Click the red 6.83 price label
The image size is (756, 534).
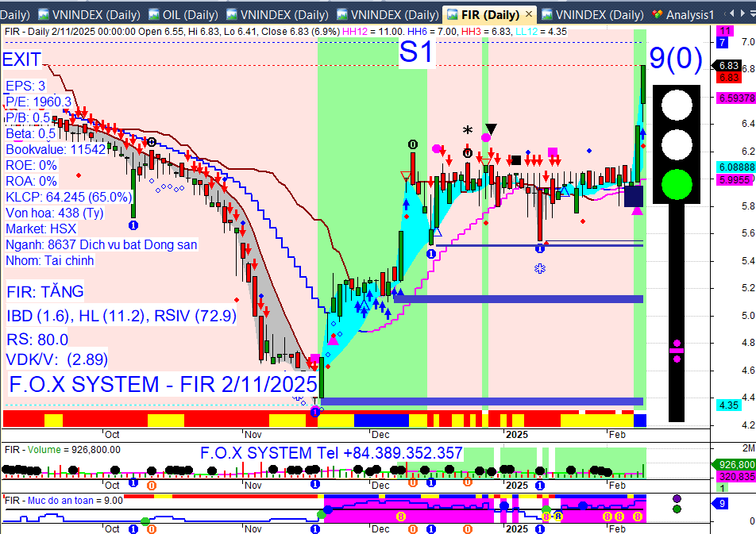tap(729, 77)
